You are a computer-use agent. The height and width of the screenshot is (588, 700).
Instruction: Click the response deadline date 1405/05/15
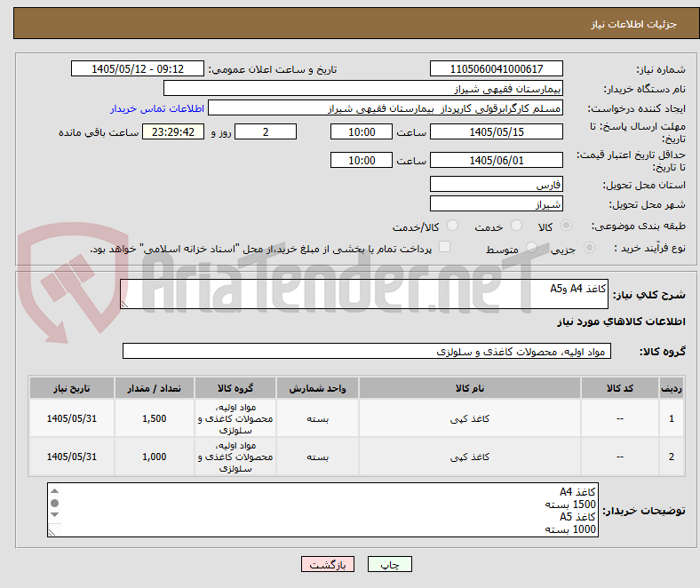pyautogui.click(x=497, y=131)
